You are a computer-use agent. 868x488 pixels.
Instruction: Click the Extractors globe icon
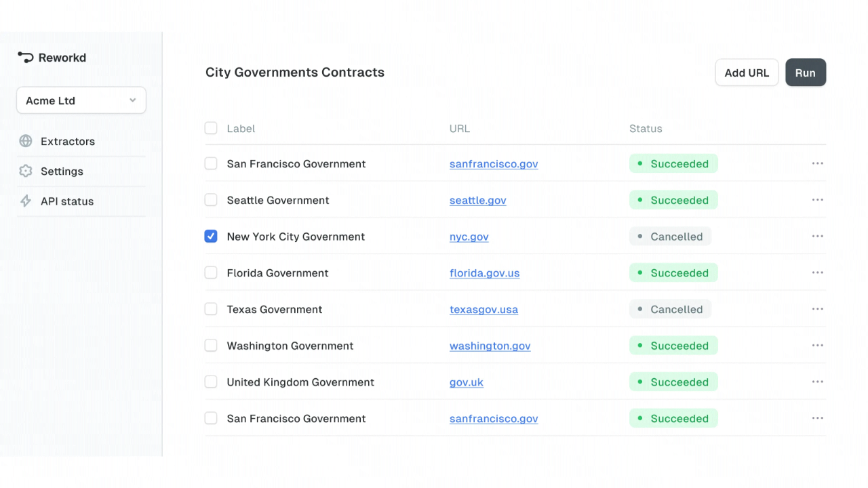(x=26, y=141)
